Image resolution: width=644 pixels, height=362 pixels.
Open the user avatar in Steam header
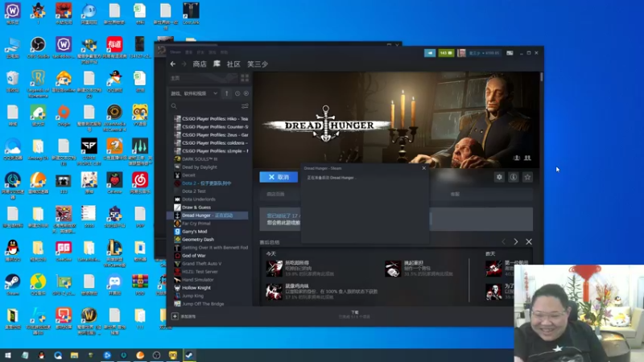pos(461,53)
